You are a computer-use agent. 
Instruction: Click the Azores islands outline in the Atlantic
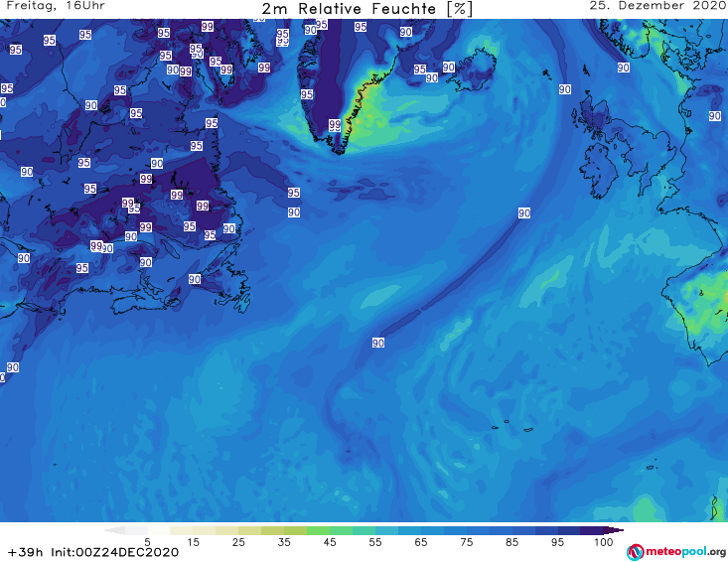tap(513, 425)
